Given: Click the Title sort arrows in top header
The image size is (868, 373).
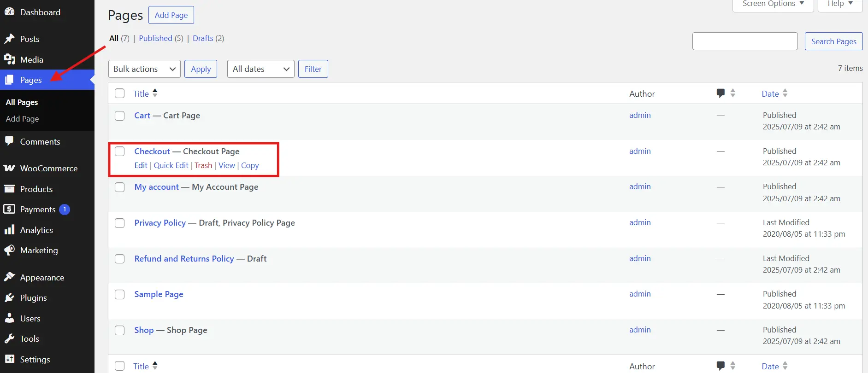Looking at the screenshot, I should [x=155, y=93].
